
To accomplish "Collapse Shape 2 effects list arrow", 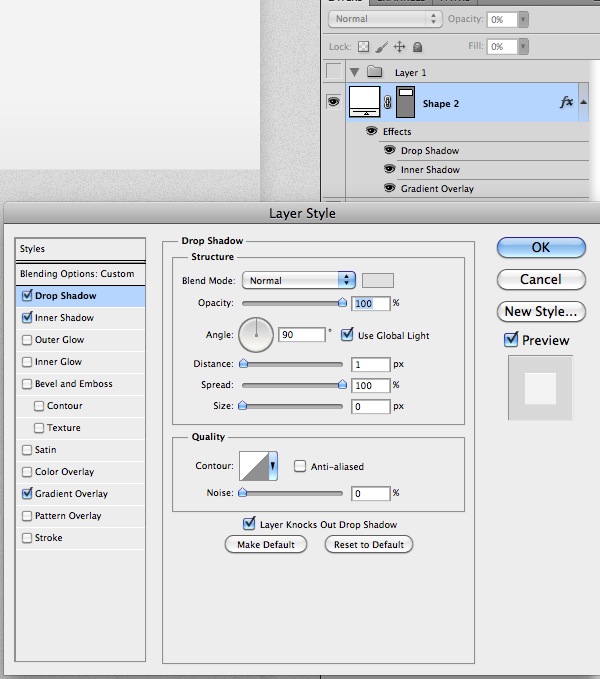I will pyautogui.click(x=583, y=102).
